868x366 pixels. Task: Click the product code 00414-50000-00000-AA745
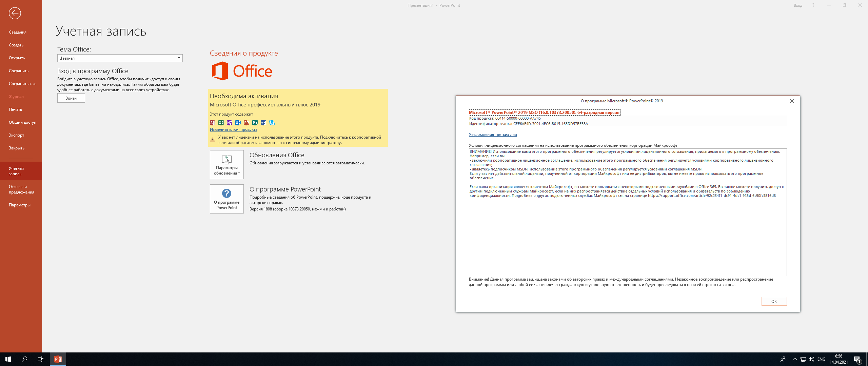click(518, 119)
